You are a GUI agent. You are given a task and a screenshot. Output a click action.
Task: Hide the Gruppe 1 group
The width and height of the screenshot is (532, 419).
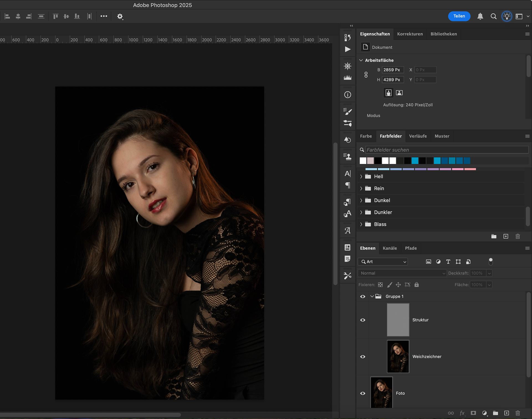point(363,296)
